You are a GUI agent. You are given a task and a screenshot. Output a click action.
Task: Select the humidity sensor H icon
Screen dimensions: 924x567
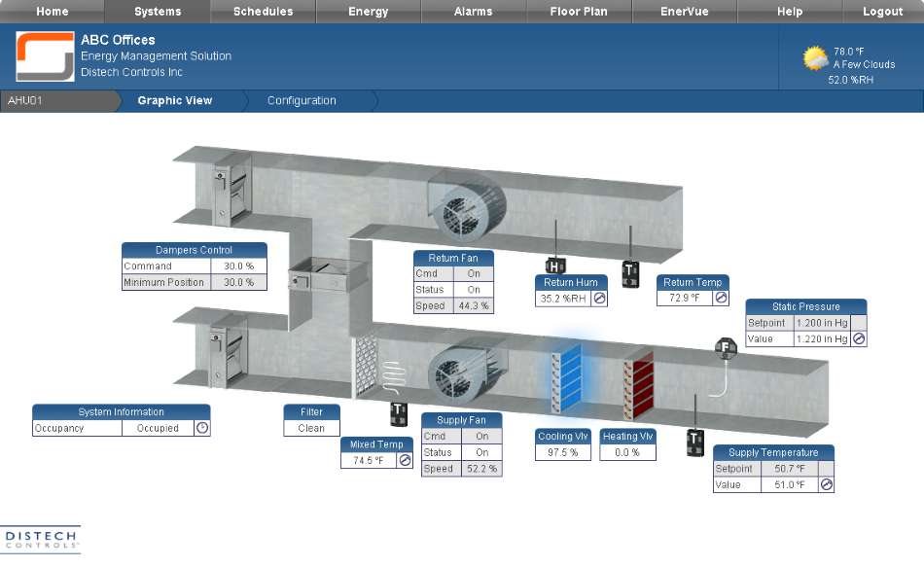[x=553, y=266]
